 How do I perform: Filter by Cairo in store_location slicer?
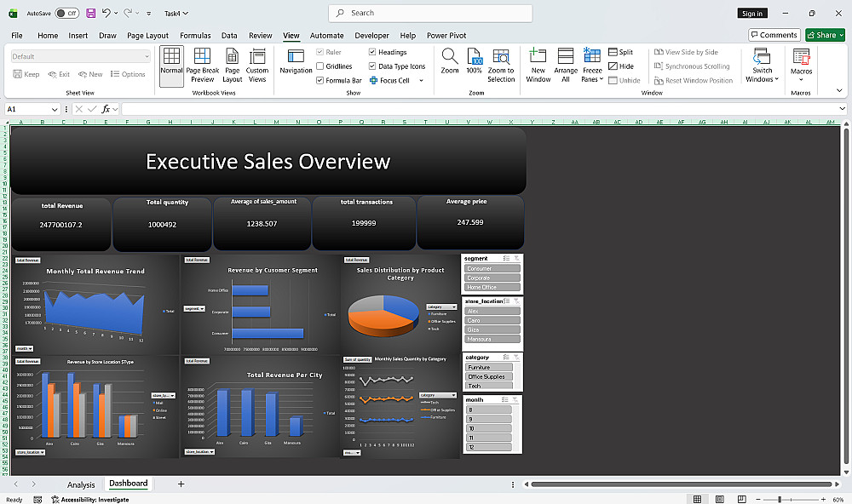[492, 320]
